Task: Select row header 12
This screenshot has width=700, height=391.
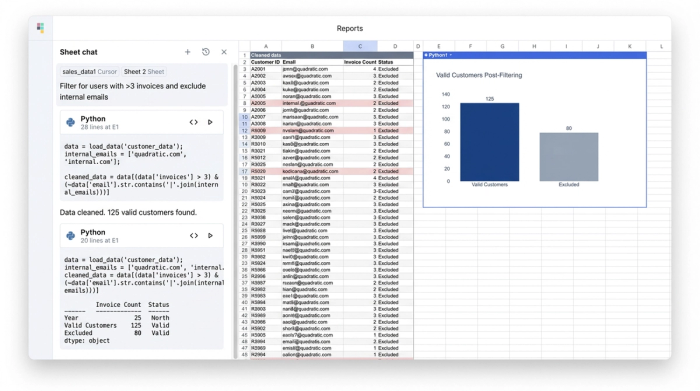Action: click(x=245, y=131)
